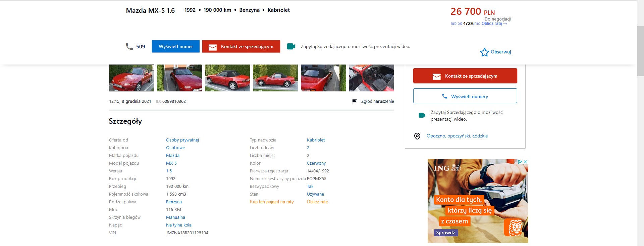
Task: Click engine capacity value 1 598 cm3
Action: tap(176, 194)
